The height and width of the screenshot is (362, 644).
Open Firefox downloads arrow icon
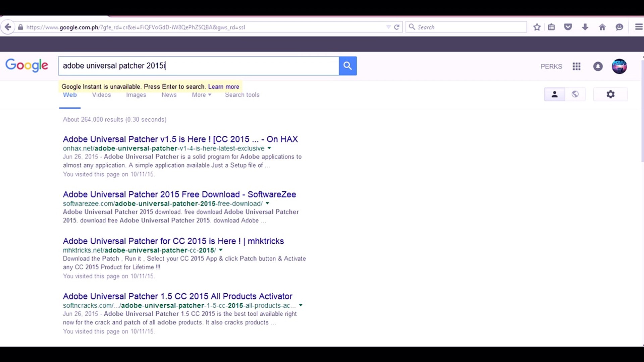pos(585,27)
